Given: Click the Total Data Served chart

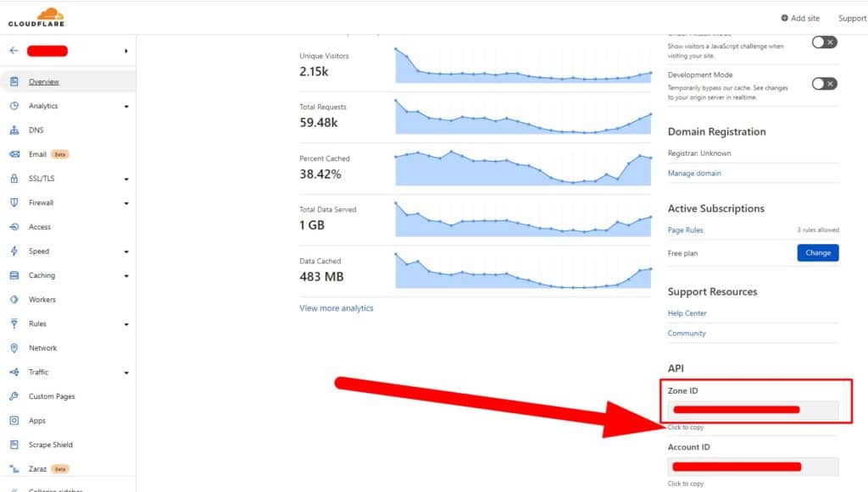Looking at the screenshot, I should tap(523, 219).
